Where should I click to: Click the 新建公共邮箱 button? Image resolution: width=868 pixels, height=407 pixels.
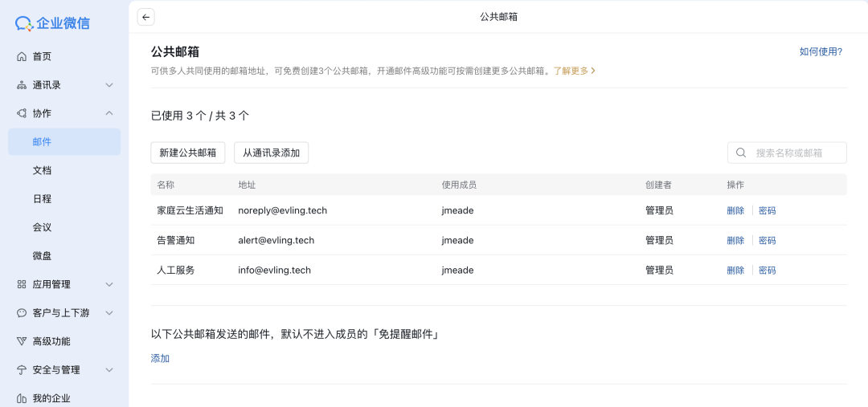(x=187, y=153)
